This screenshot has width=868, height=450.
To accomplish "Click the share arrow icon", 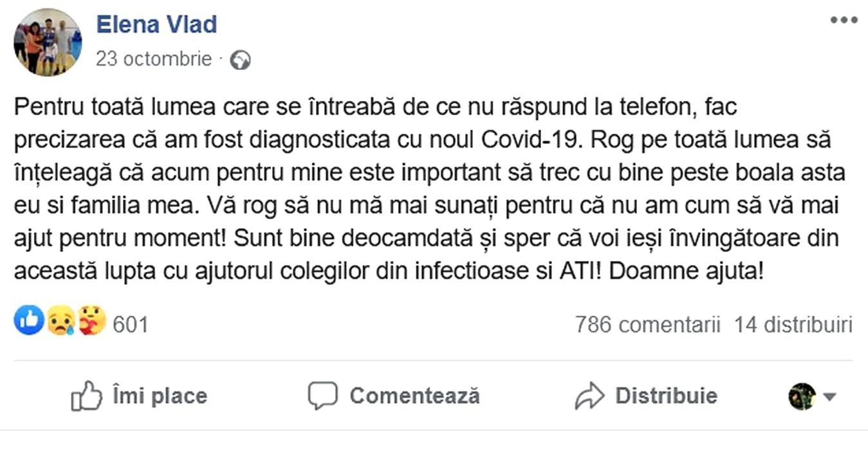I will click(589, 396).
